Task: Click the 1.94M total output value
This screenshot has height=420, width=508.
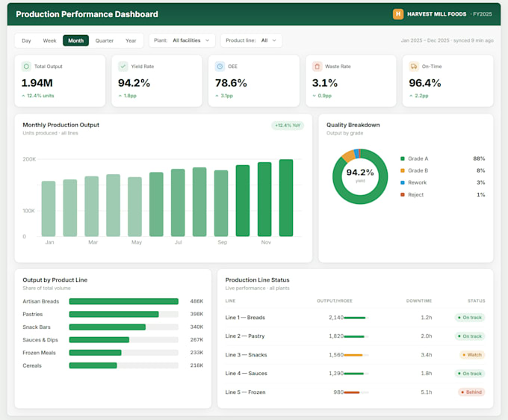Action: [x=37, y=83]
